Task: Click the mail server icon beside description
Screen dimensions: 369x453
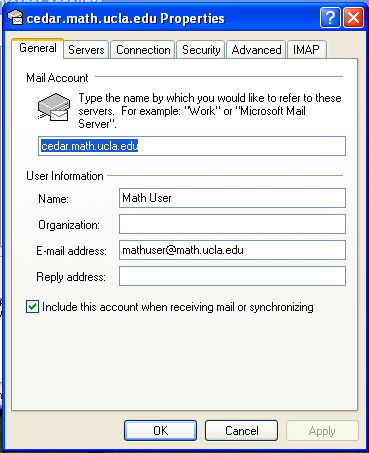Action: point(54,107)
